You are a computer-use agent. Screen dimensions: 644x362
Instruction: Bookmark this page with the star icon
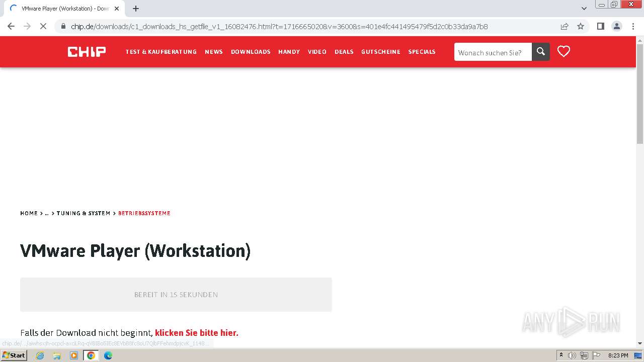pyautogui.click(x=581, y=26)
